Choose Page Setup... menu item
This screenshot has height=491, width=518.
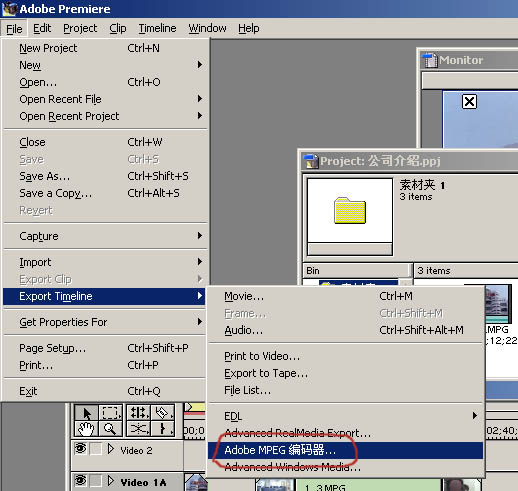click(105, 348)
